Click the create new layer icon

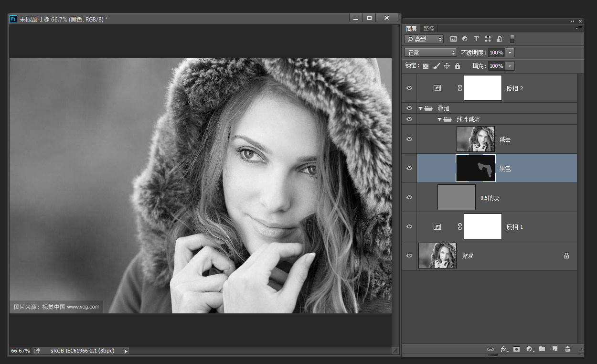554,349
